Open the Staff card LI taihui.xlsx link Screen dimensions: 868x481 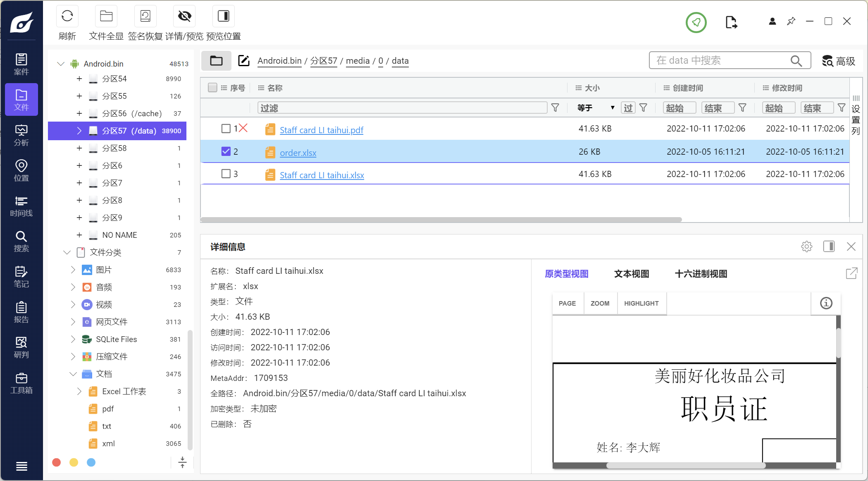pyautogui.click(x=322, y=175)
